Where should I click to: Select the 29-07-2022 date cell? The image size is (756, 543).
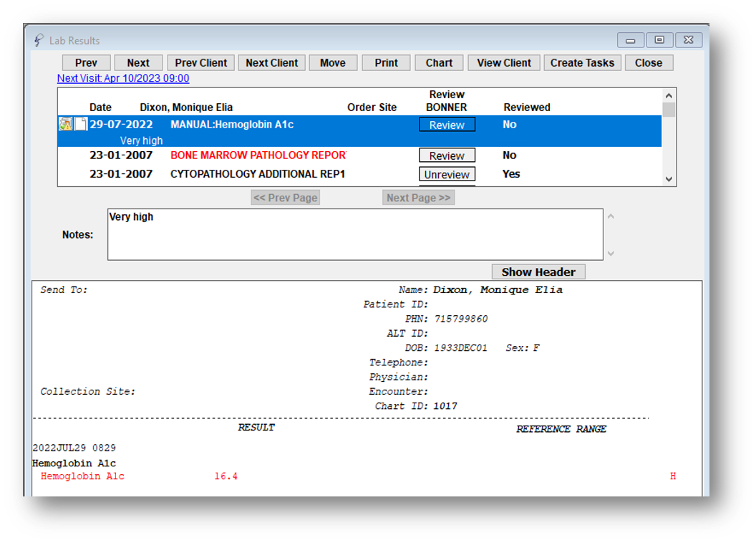point(121,125)
